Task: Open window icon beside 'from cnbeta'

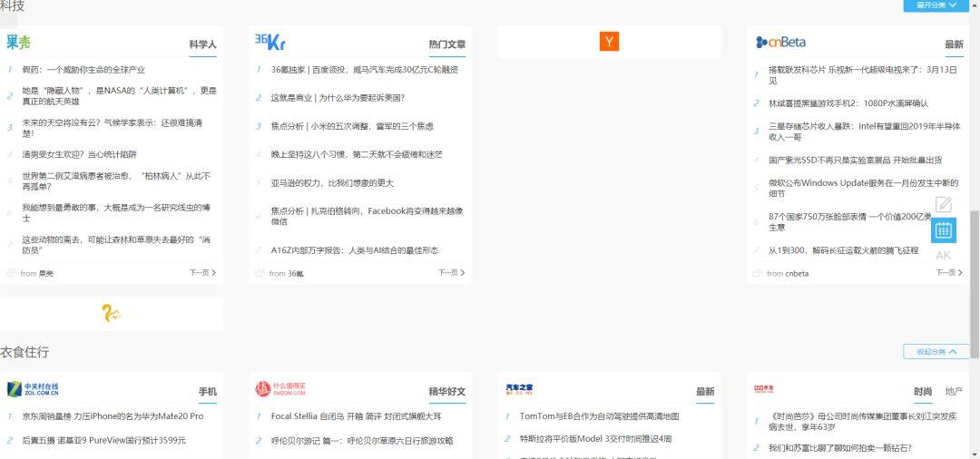Action: point(758,273)
